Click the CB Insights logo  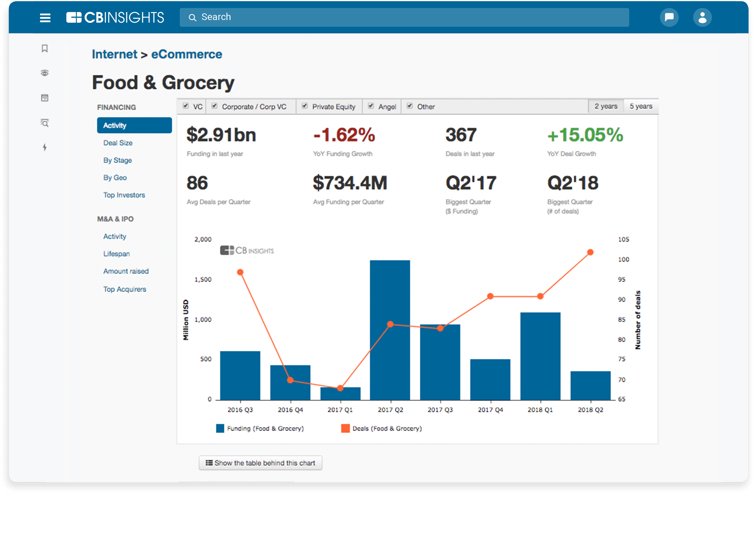click(x=115, y=17)
